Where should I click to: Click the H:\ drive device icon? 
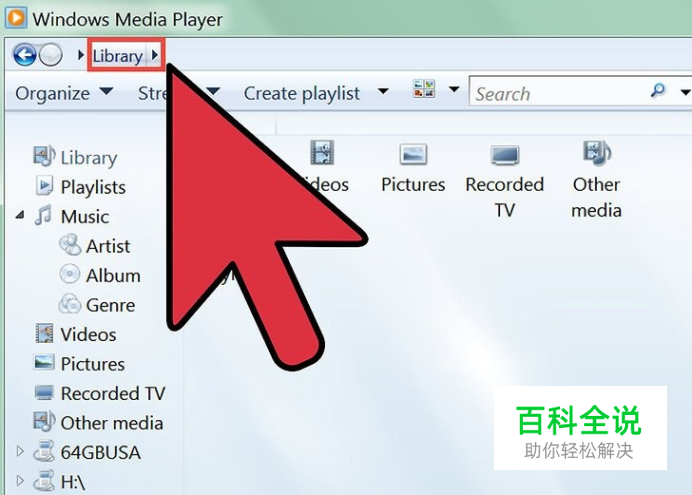point(44,480)
